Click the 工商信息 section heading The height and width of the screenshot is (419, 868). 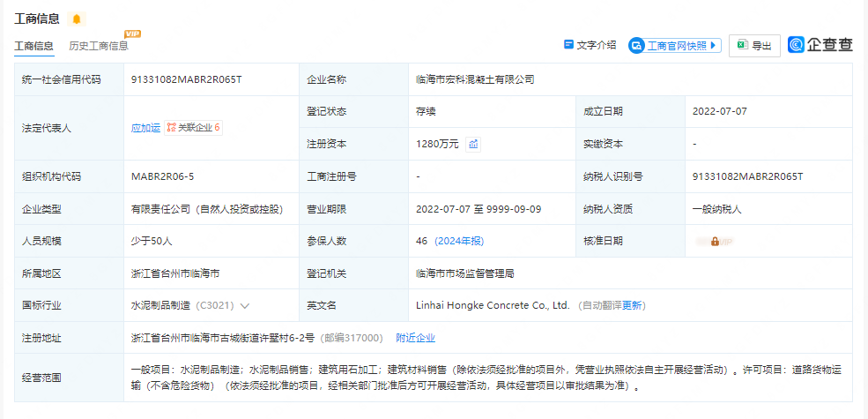(36, 19)
